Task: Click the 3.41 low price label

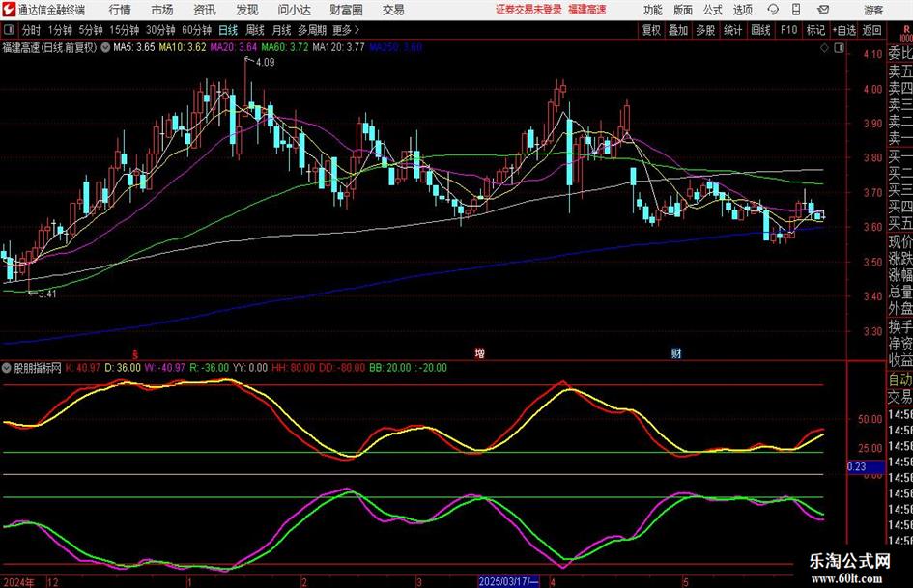Action: (47, 294)
